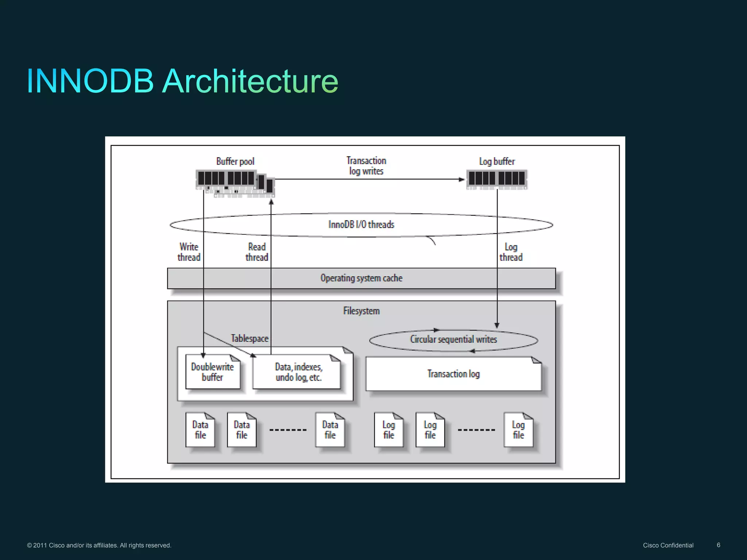Image resolution: width=747 pixels, height=560 pixels.
Task: Click the Operating system cache bar
Action: [361, 278]
